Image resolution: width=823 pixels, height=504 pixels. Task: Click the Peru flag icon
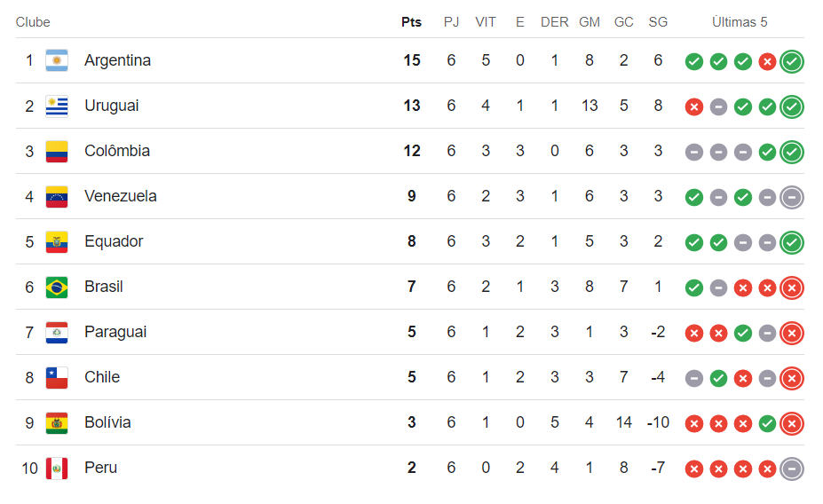[57, 469]
